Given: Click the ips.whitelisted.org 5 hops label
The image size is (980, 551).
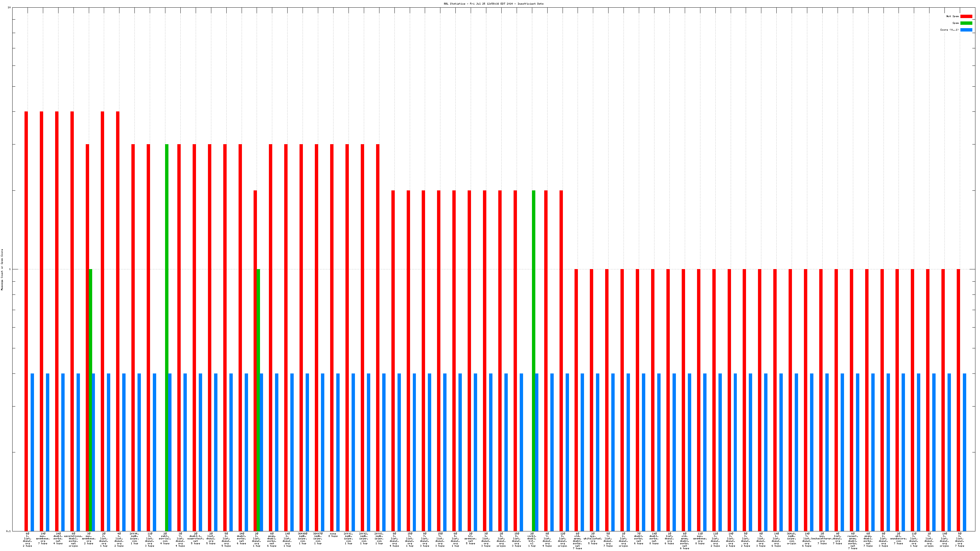Looking at the screenshot, I should click(593, 538).
